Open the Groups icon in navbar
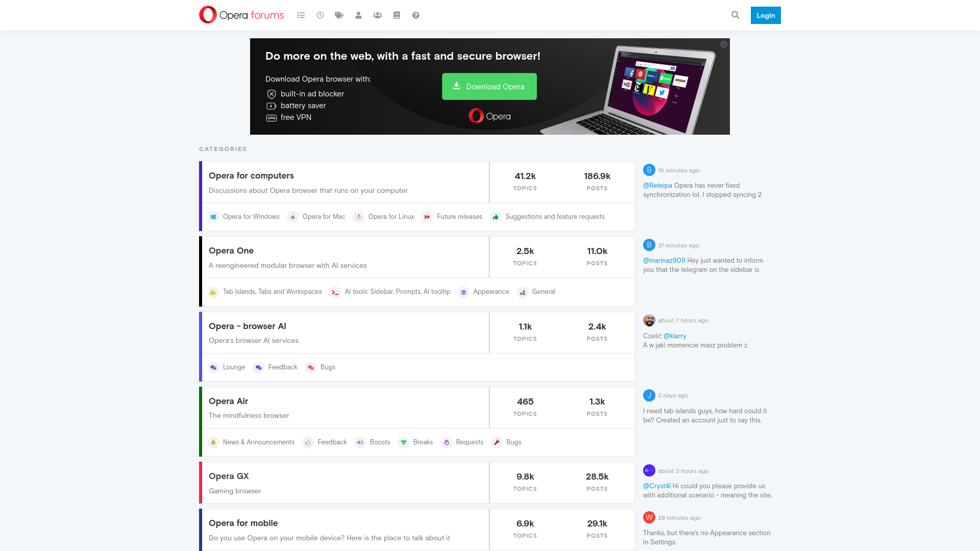The height and width of the screenshot is (551, 980). pyautogui.click(x=377, y=15)
